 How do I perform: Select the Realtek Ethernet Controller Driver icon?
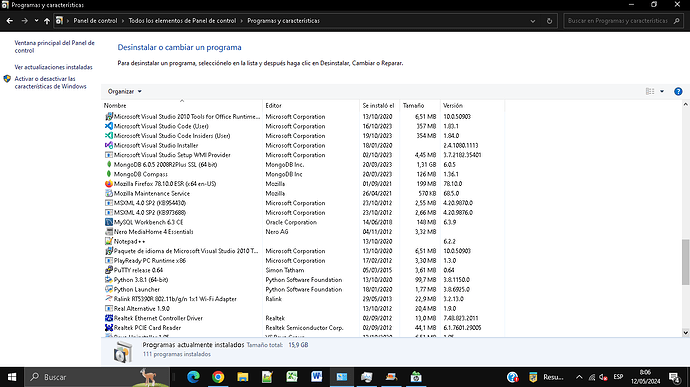(x=109, y=318)
